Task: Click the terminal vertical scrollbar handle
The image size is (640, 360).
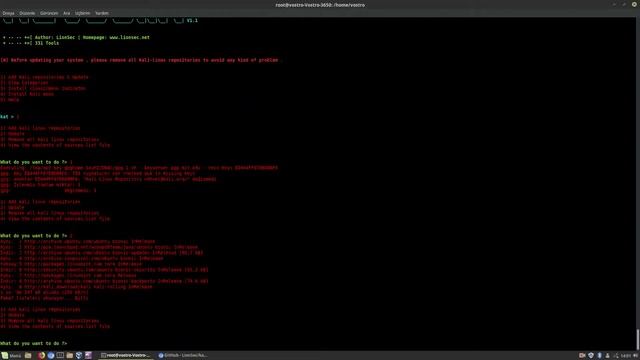Action: [637, 340]
